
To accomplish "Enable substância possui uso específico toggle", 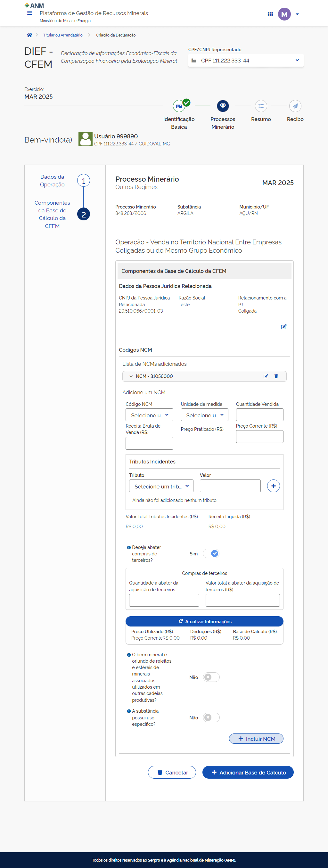I will [x=211, y=718].
